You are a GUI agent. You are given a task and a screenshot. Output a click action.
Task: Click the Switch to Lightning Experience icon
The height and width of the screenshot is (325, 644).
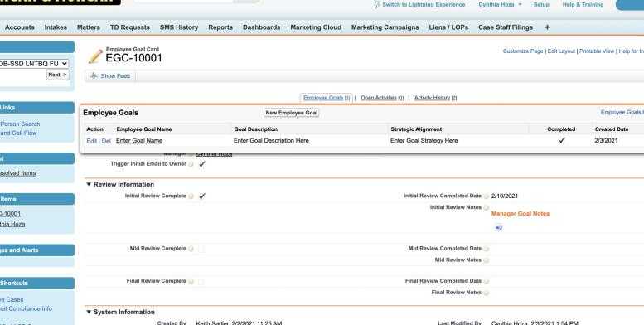(376, 4)
